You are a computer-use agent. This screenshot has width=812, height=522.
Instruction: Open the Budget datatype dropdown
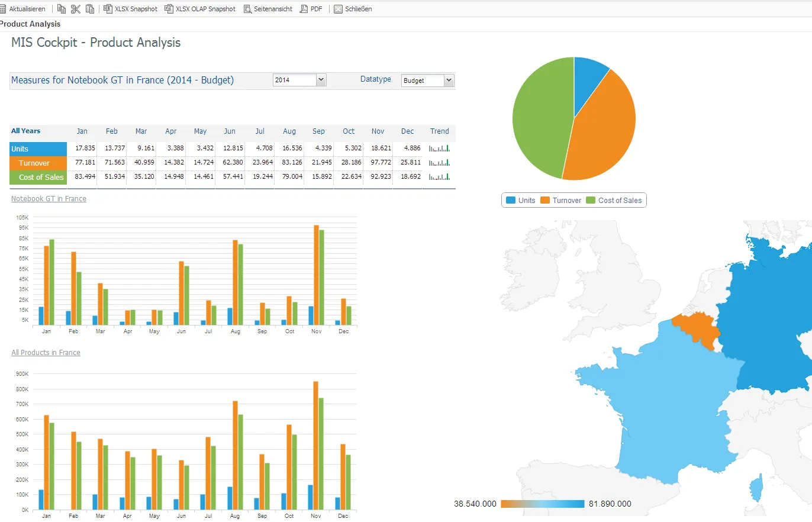tap(427, 80)
